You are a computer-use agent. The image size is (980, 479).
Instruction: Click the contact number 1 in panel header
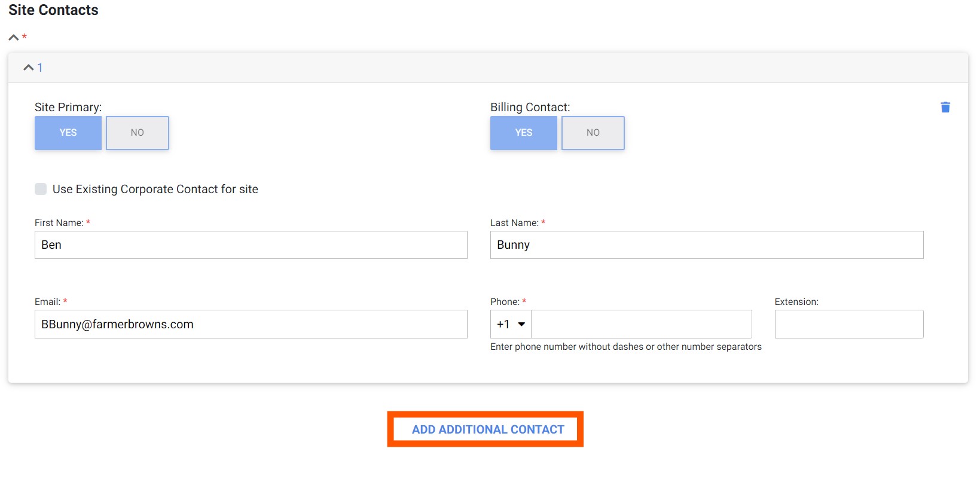pos(40,68)
